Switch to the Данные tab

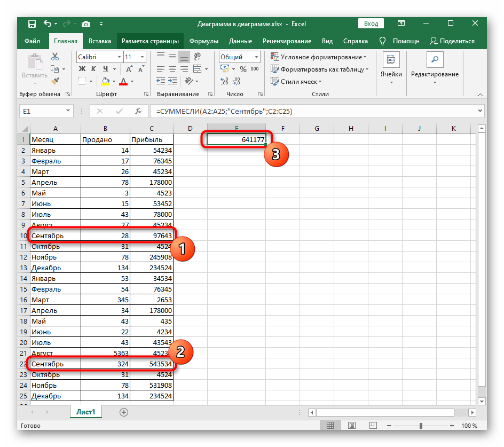tap(240, 41)
